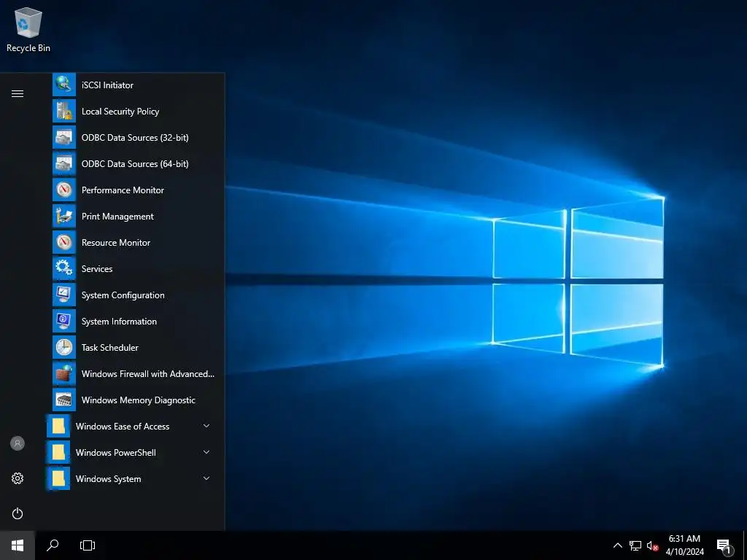The height and width of the screenshot is (560, 747).
Task: Click "ODBC Data Sources (32-bit)" text
Action: pos(135,138)
